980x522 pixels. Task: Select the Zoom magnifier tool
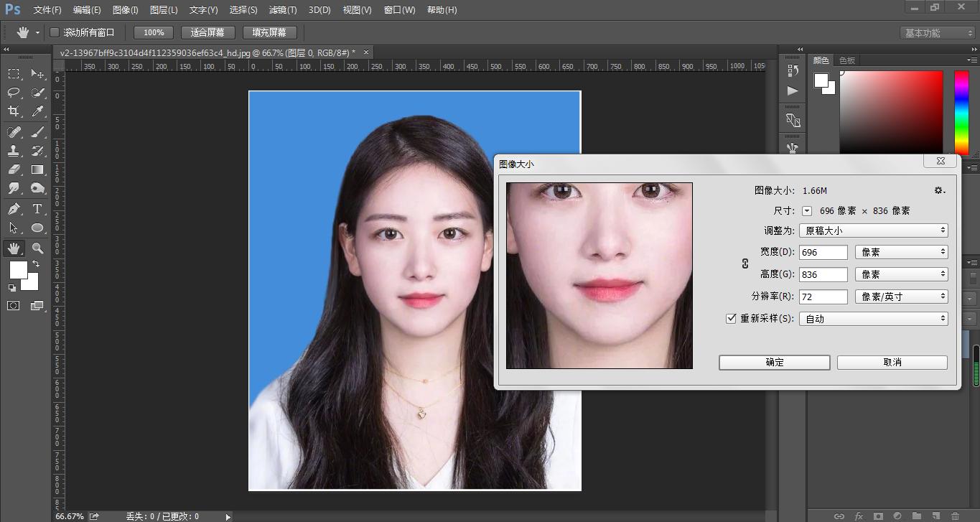pyautogui.click(x=37, y=248)
